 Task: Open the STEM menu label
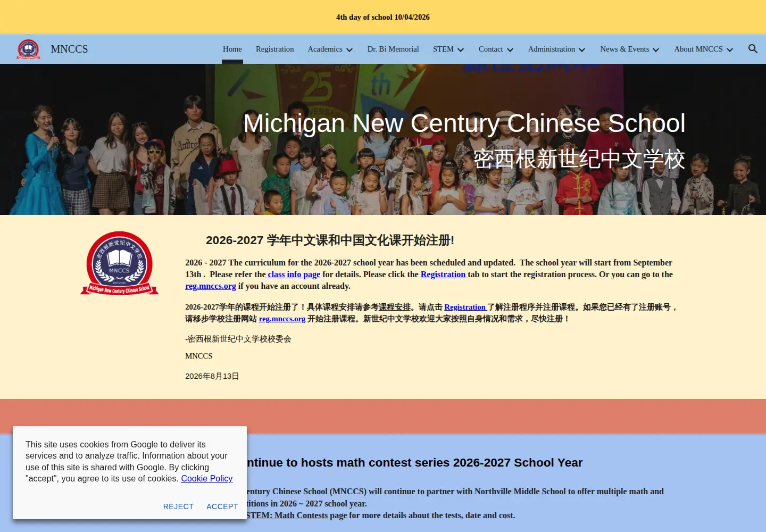coord(443,49)
